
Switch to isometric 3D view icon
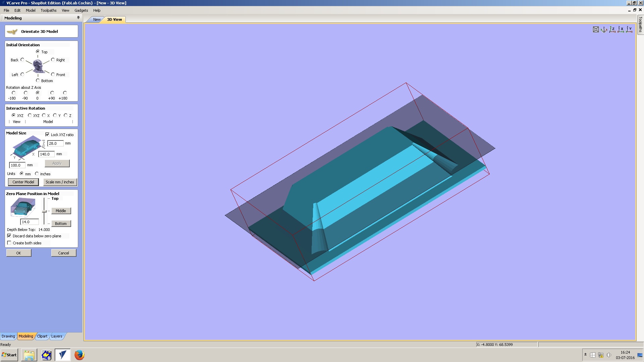(x=604, y=29)
